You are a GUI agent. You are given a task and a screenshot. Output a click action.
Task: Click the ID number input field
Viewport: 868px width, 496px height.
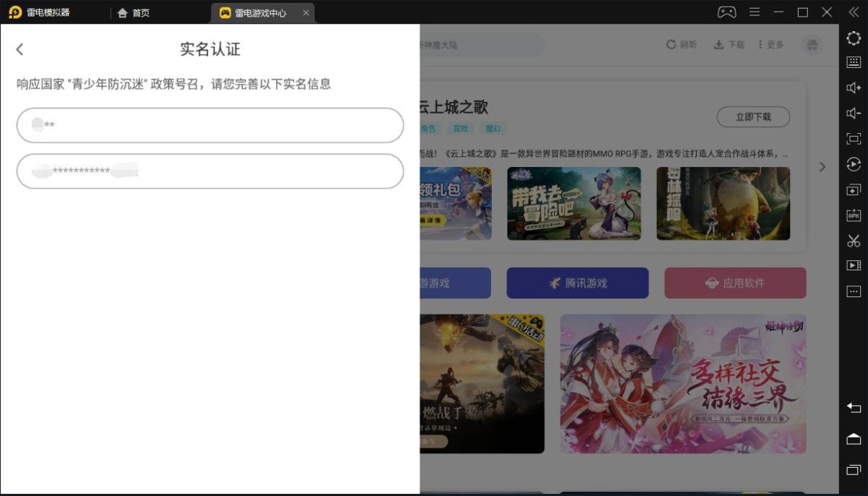pyautogui.click(x=210, y=171)
